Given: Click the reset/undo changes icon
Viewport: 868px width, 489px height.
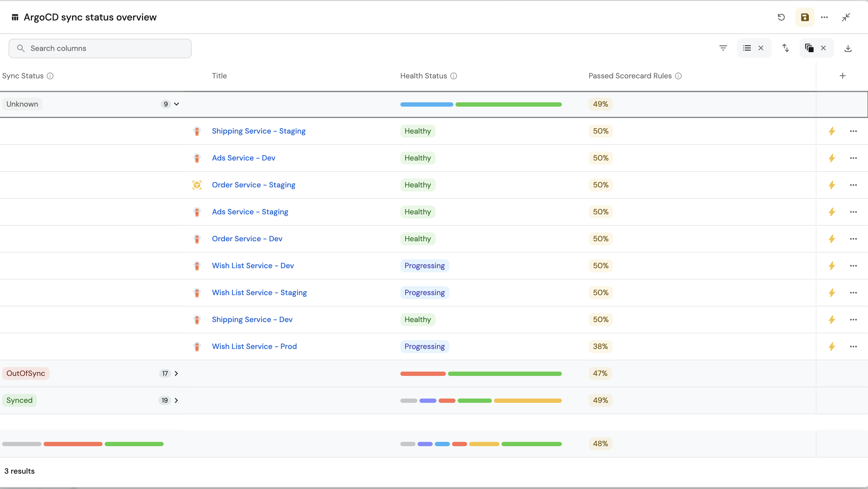Looking at the screenshot, I should pos(781,17).
